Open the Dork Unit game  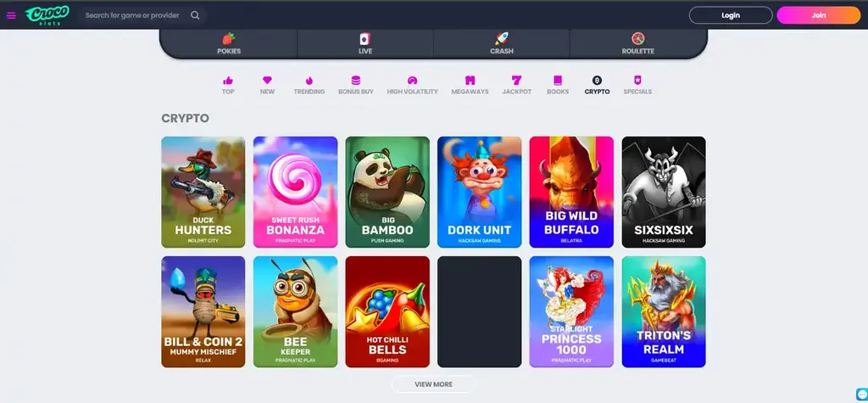click(x=480, y=192)
